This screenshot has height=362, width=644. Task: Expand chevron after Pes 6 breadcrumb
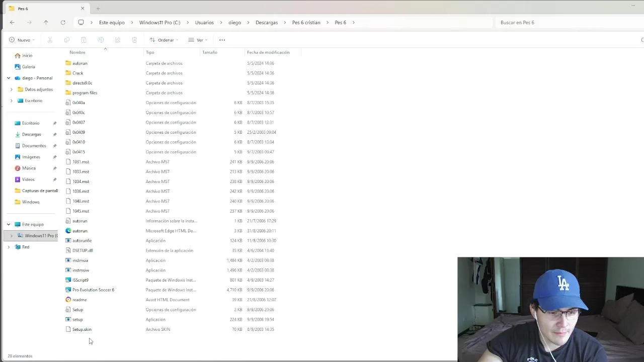point(354,23)
